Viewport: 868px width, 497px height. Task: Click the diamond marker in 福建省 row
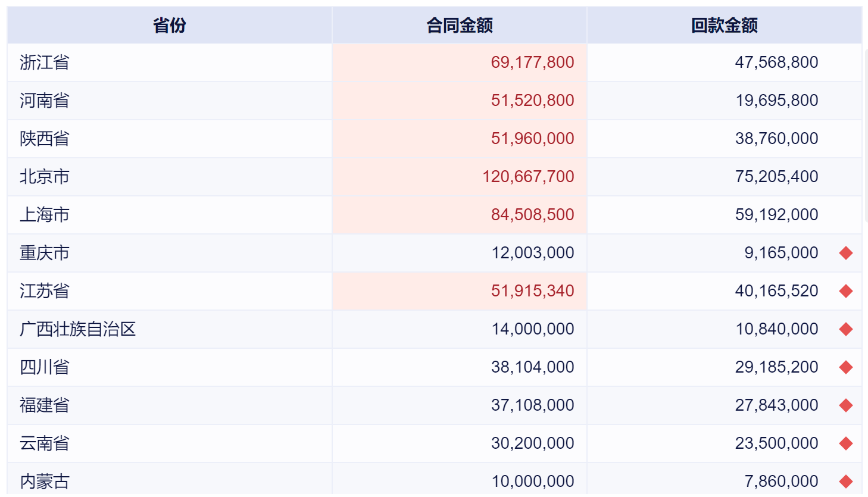click(846, 405)
